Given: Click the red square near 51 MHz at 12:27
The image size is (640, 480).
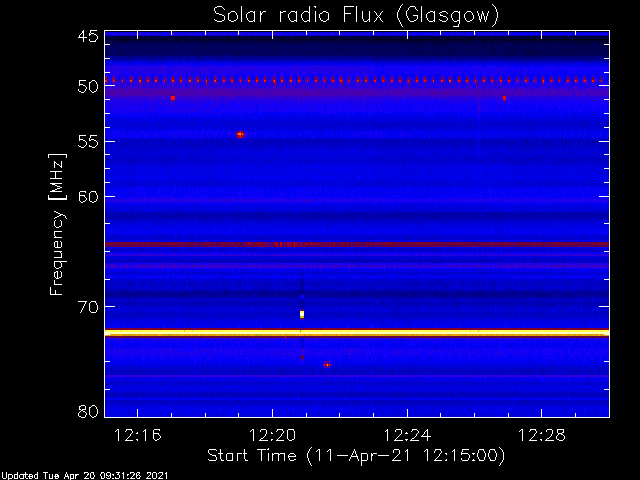Looking at the screenshot, I should [x=504, y=98].
